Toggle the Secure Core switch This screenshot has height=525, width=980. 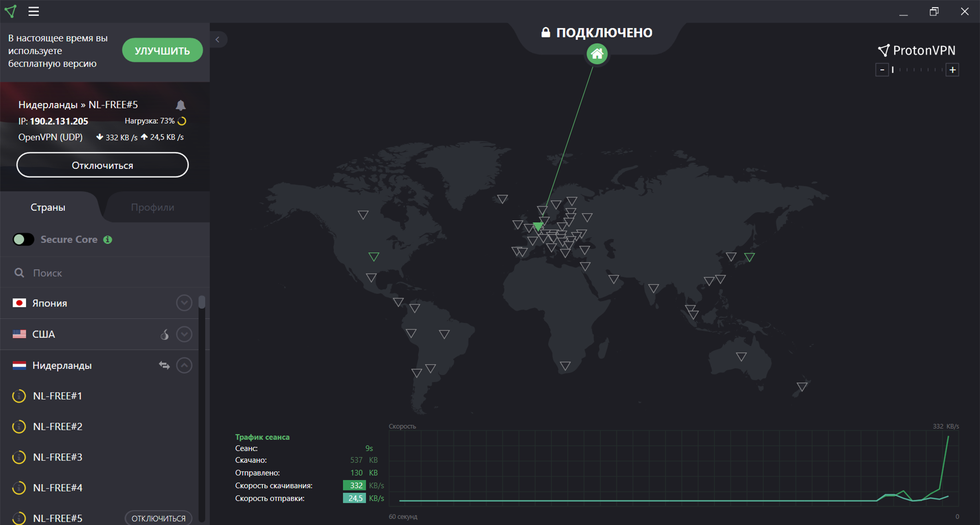coord(24,239)
